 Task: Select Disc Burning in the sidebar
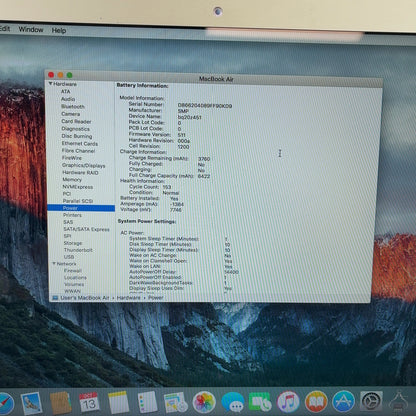click(x=77, y=136)
